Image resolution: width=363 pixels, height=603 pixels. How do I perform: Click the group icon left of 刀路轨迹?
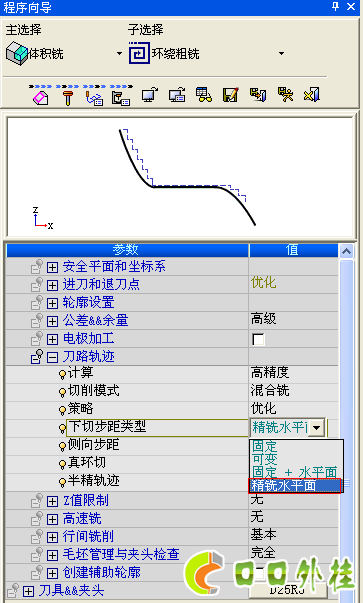click(37, 356)
